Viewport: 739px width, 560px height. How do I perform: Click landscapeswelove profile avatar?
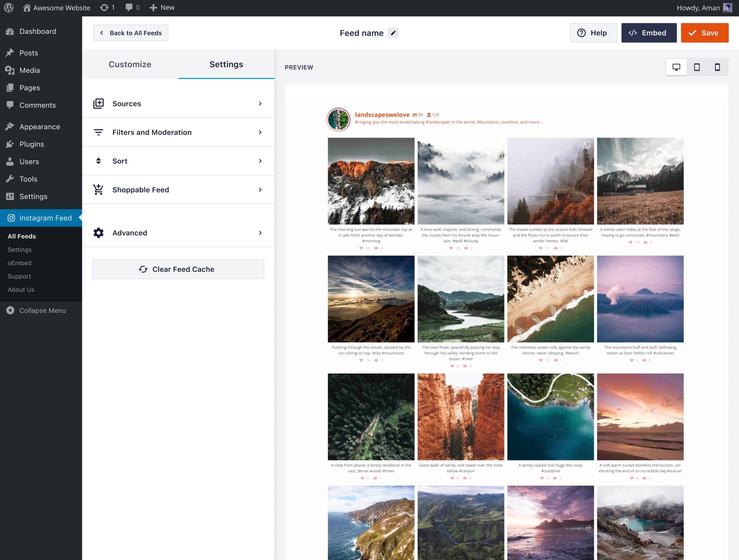pyautogui.click(x=338, y=119)
